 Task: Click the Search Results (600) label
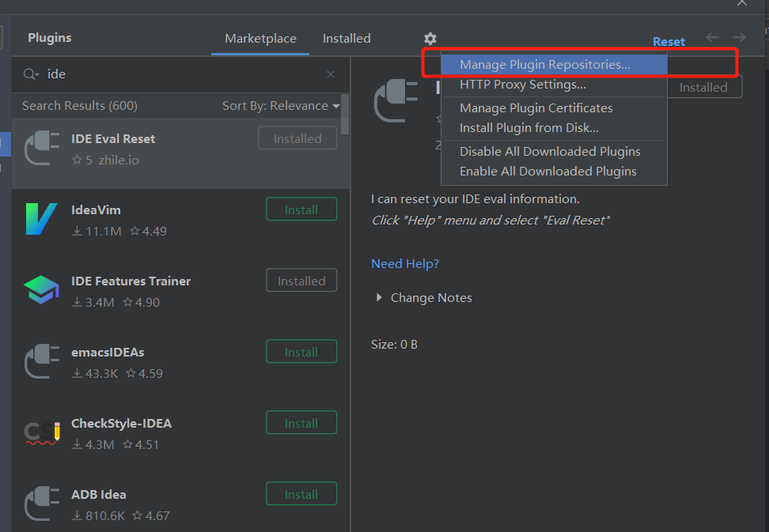[80, 106]
